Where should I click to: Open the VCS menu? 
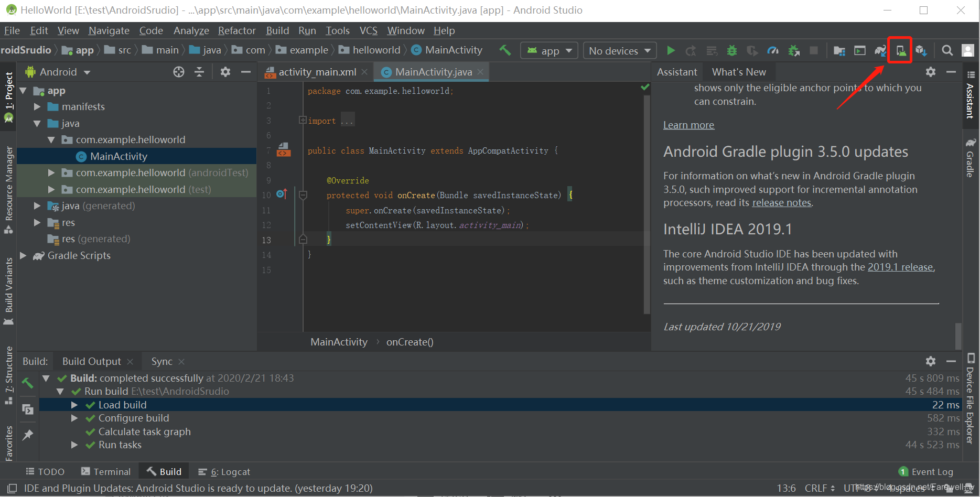368,30
